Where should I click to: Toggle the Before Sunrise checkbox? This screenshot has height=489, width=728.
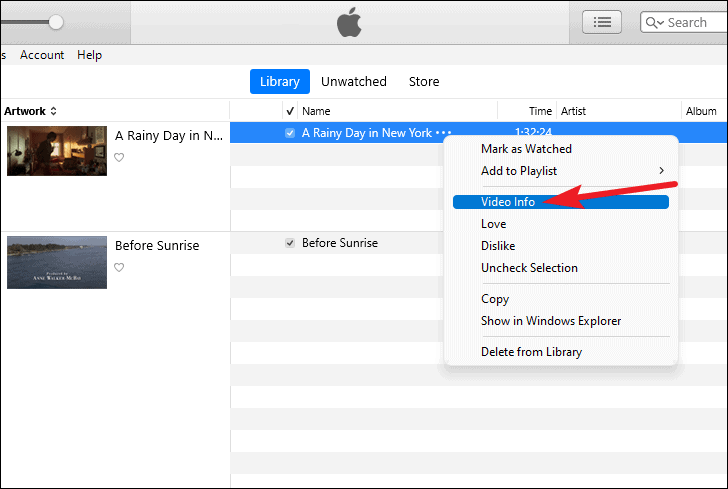tap(290, 243)
